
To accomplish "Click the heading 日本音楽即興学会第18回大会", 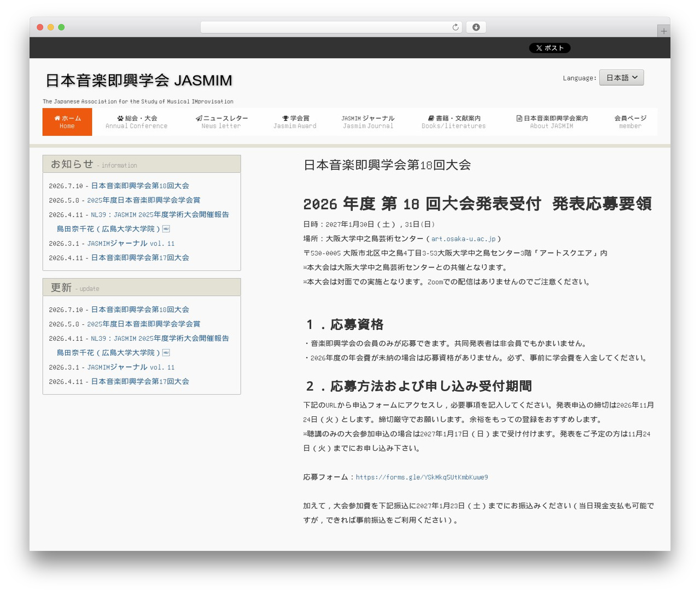I will 387,165.
